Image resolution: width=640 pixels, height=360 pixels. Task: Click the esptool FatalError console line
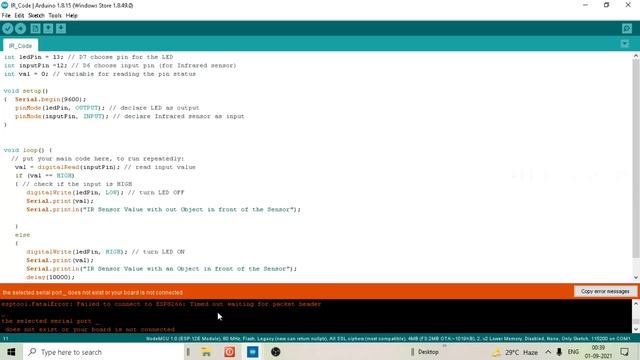tap(161, 304)
